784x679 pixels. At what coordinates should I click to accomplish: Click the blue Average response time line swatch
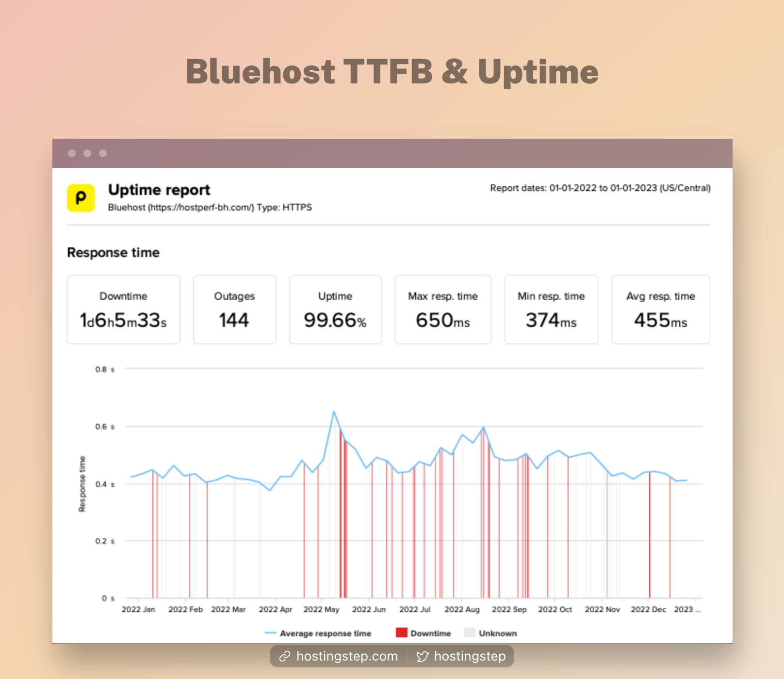[271, 633]
